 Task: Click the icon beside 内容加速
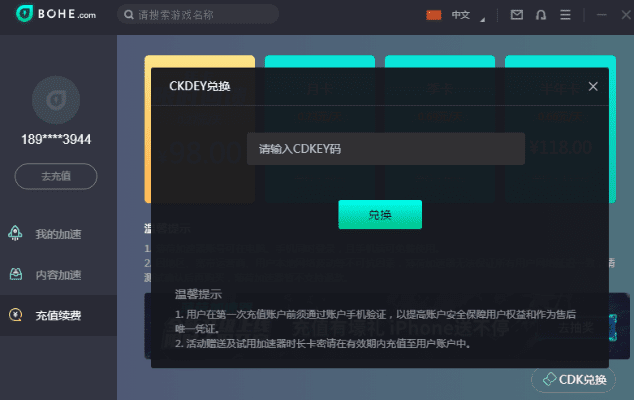(16, 274)
